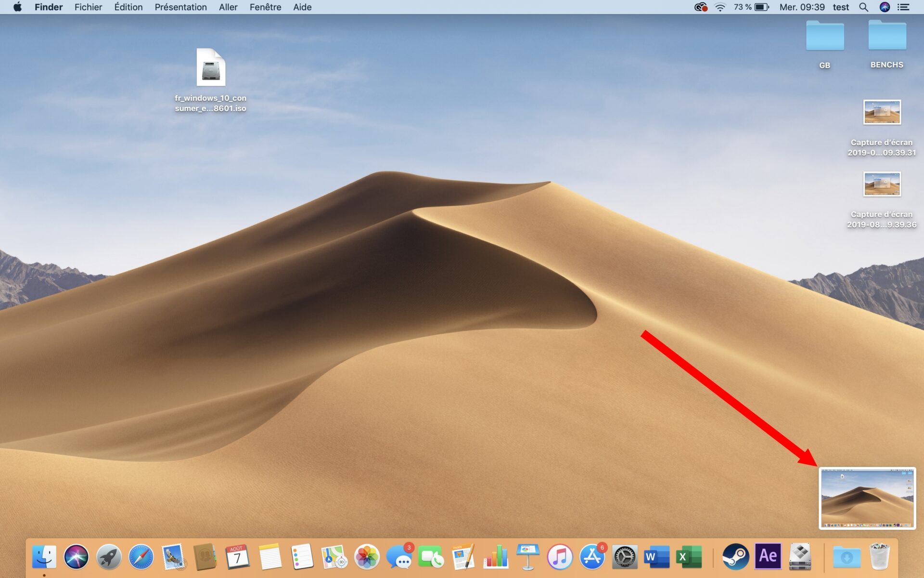This screenshot has height=578, width=924.
Task: Open the Aller menu
Action: pos(228,7)
